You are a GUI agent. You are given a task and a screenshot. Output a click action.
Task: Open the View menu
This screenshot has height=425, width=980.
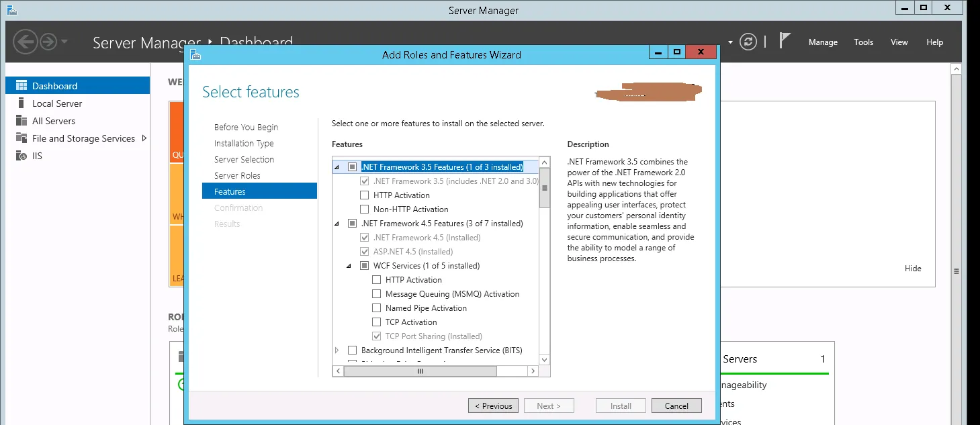[x=899, y=42]
